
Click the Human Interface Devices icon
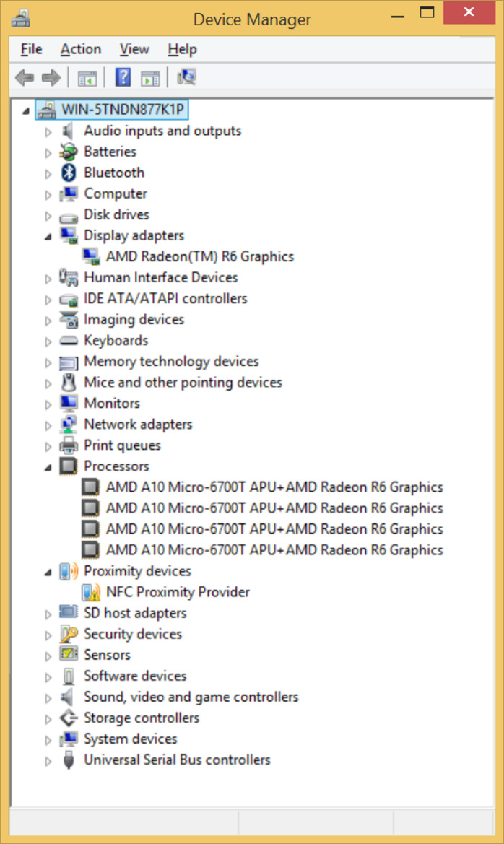[x=69, y=278]
